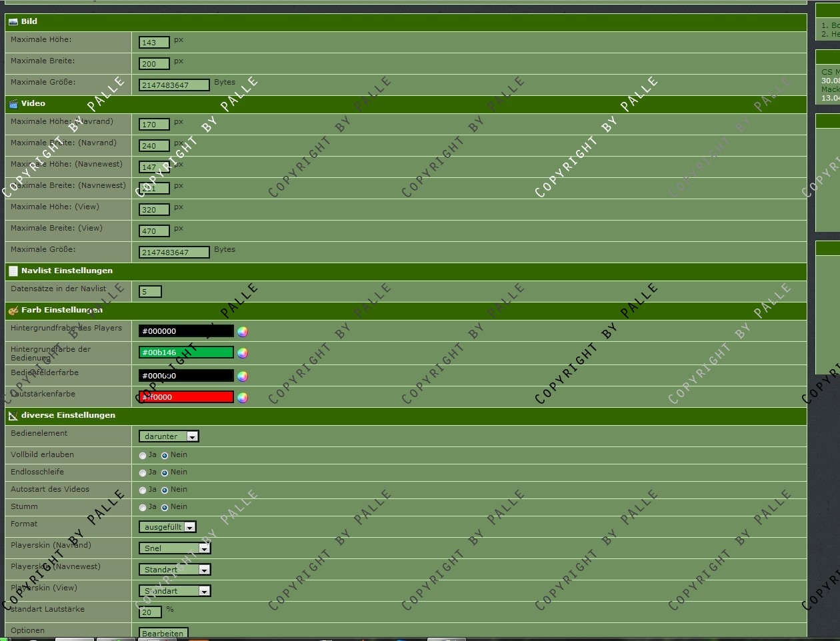The width and height of the screenshot is (840, 641).
Task: Click the Autostart des Videos label
Action: (x=50, y=490)
